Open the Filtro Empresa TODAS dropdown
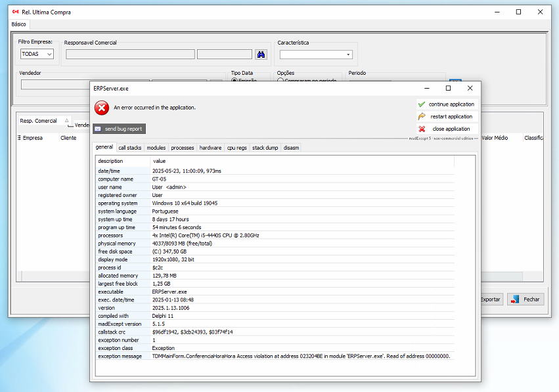Screen dimensions: 559x392 37,54
